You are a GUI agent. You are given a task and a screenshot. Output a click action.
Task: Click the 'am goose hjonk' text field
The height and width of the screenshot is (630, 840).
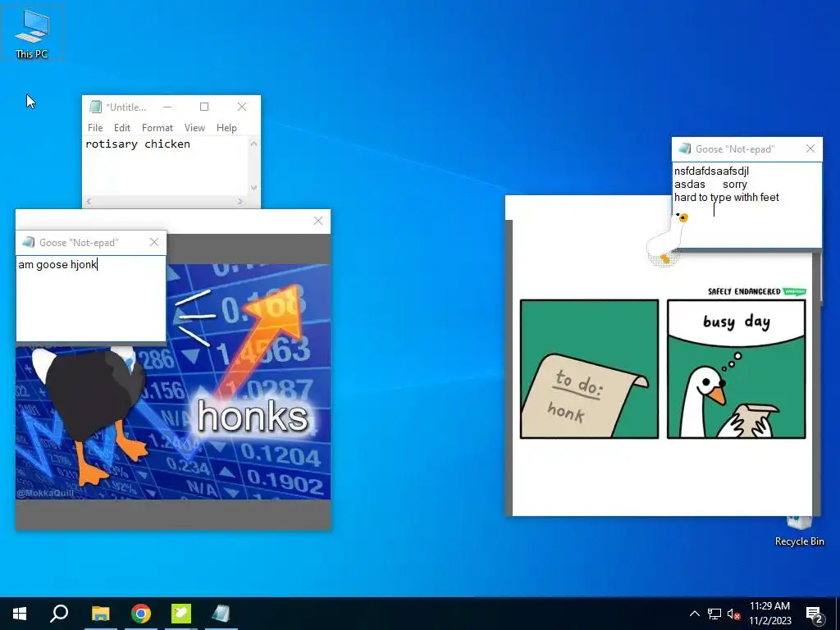tap(91, 298)
